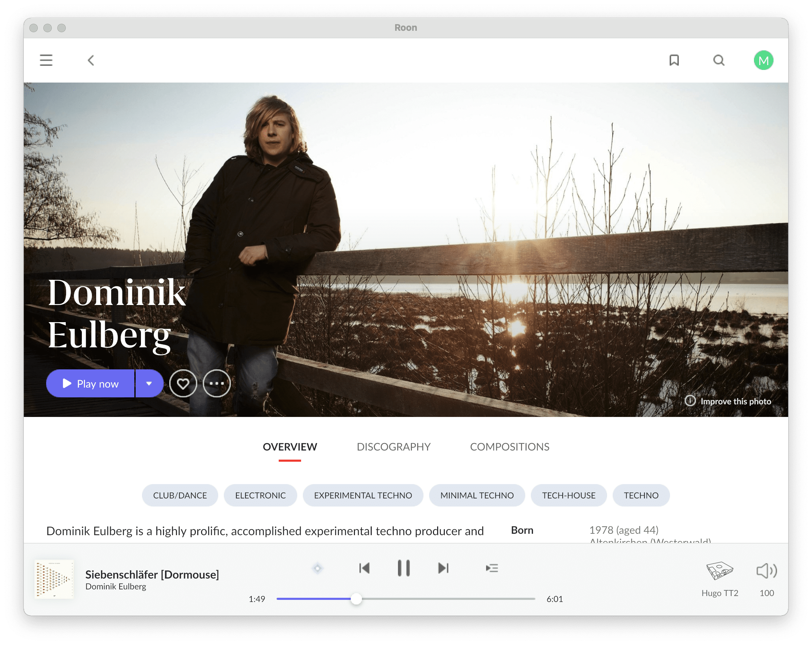Image resolution: width=812 pixels, height=645 pixels.
Task: Open the hamburger navigation menu
Action: pos(46,60)
